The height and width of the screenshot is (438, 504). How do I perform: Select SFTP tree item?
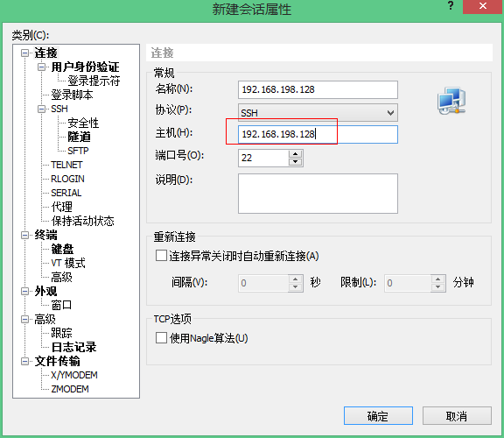pos(78,151)
